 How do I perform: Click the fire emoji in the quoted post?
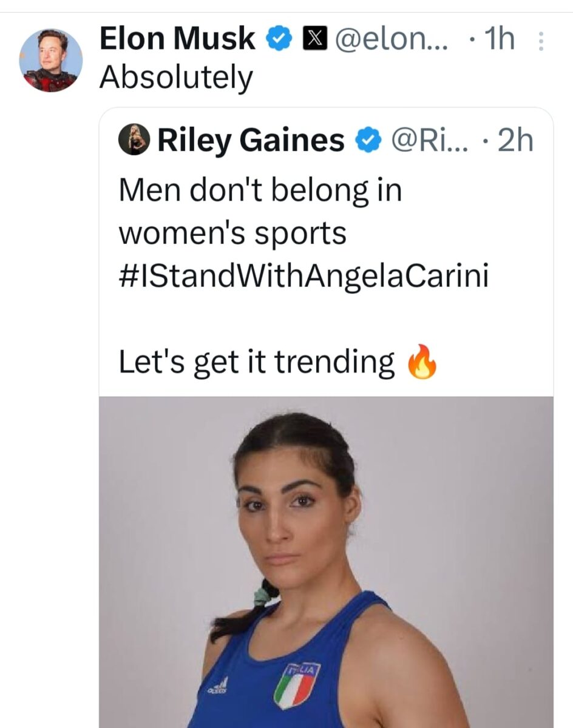tap(422, 363)
